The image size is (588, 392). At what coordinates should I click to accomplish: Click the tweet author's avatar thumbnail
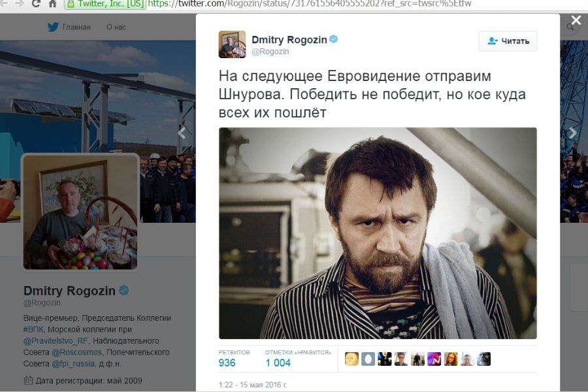click(x=232, y=44)
